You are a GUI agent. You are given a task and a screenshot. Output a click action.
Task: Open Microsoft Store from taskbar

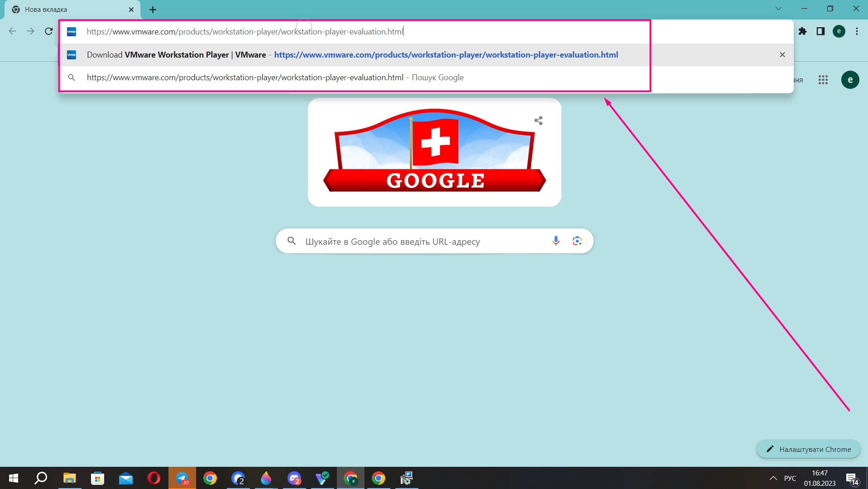pyautogui.click(x=97, y=478)
